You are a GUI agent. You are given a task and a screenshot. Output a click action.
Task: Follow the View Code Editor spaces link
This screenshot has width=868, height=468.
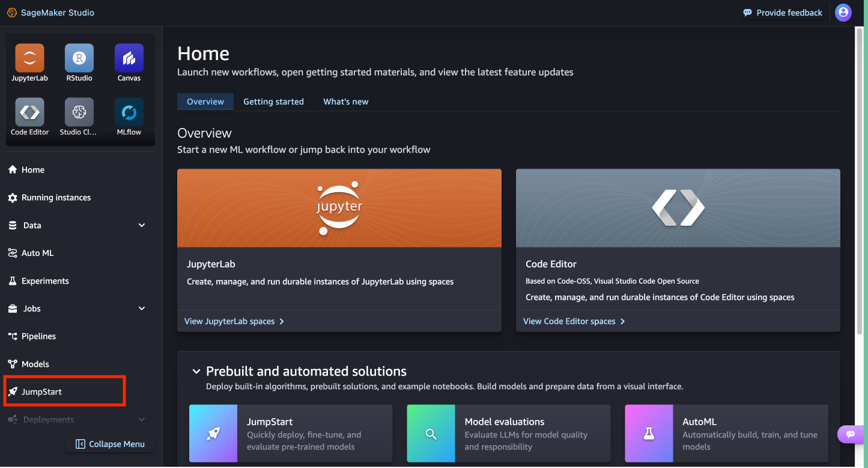574,321
